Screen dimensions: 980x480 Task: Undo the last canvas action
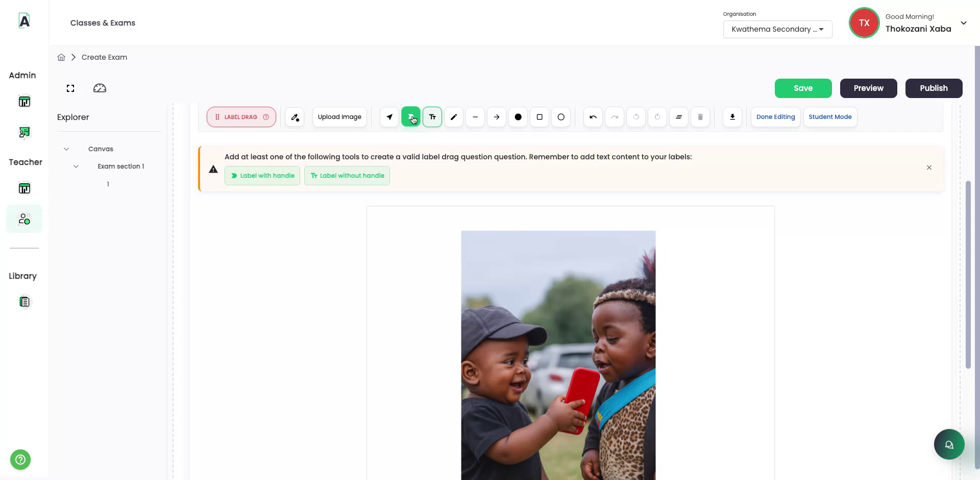click(x=592, y=117)
